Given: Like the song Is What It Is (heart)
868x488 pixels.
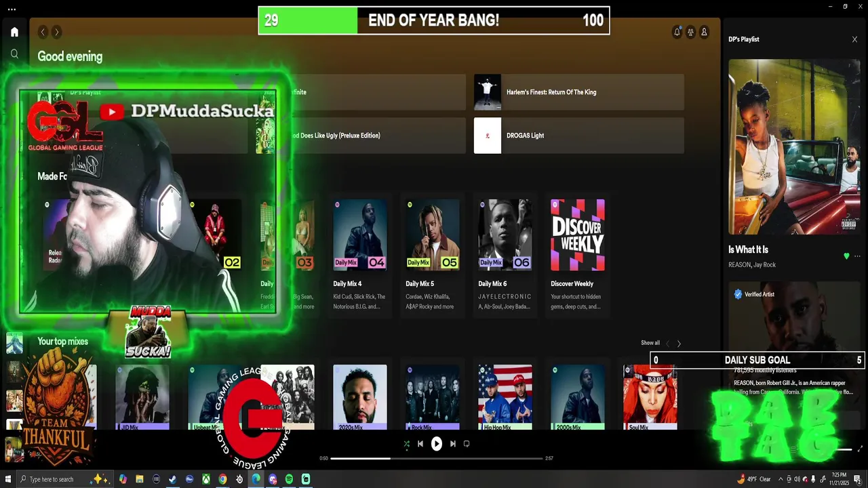Looking at the screenshot, I should pos(846,256).
